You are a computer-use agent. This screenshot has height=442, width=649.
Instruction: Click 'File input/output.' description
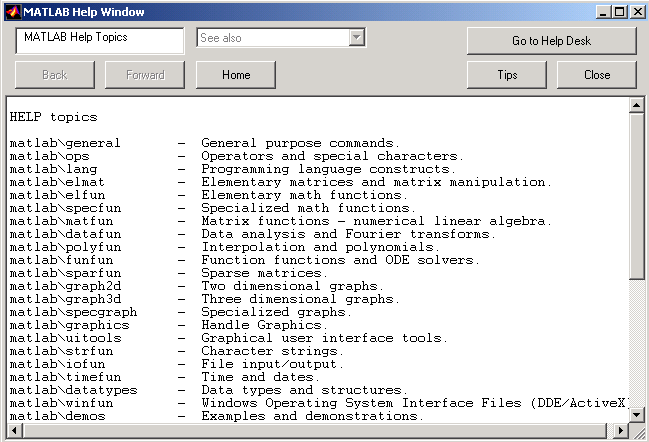(272, 364)
